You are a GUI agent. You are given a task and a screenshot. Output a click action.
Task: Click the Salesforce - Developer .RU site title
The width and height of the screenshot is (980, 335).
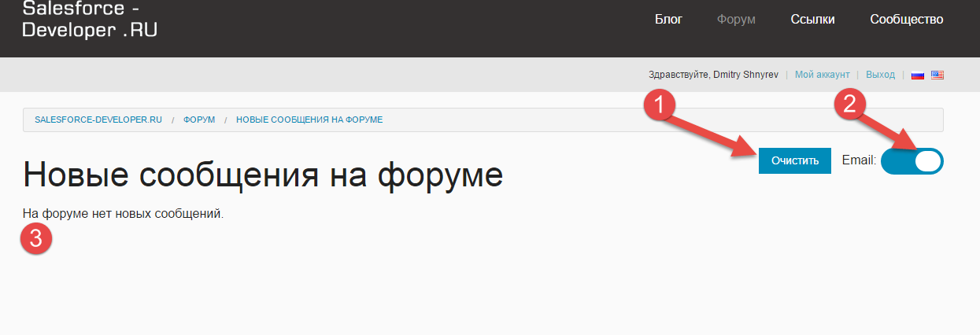click(x=89, y=20)
